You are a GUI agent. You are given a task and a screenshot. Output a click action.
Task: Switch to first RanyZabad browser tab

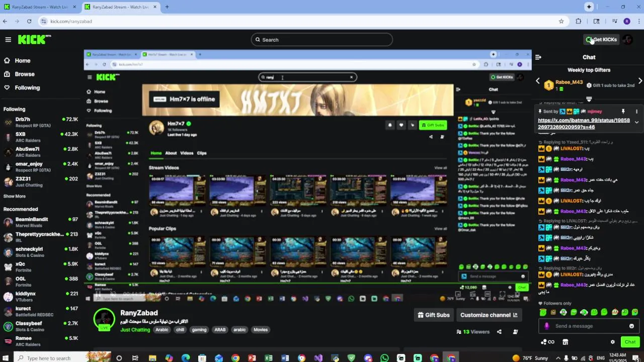(40, 7)
